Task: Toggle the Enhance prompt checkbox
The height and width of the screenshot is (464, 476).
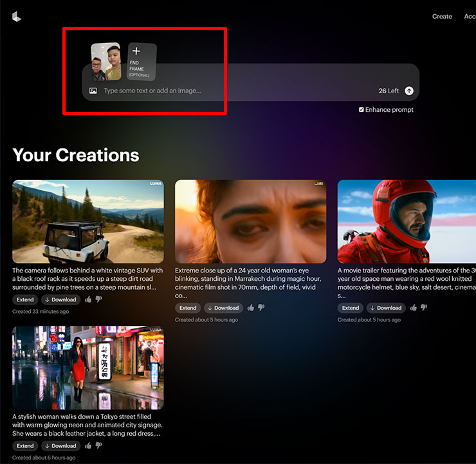Action: click(x=362, y=110)
